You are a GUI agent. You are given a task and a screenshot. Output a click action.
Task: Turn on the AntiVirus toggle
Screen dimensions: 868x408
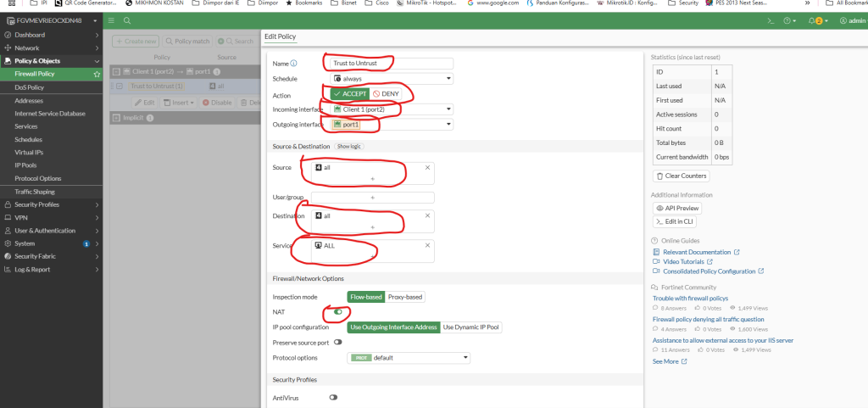(x=333, y=397)
